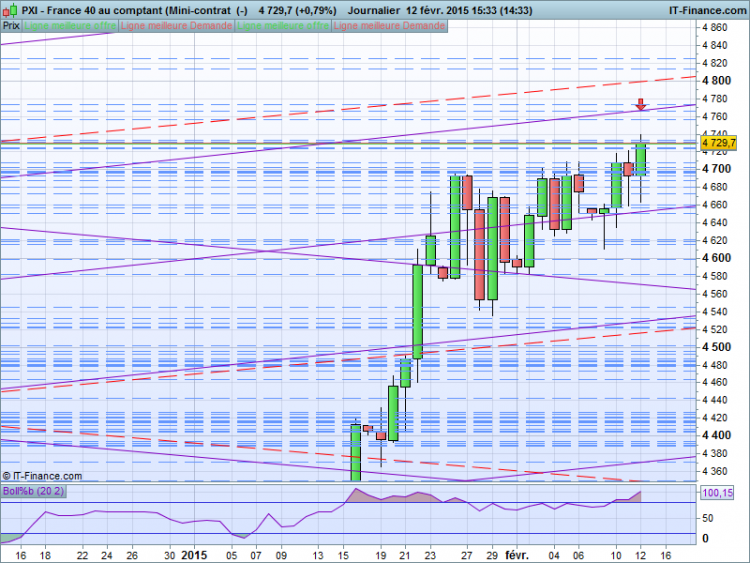This screenshot has height=563, width=750.
Task: Select the 2015 year label on time axis
Action: [194, 555]
